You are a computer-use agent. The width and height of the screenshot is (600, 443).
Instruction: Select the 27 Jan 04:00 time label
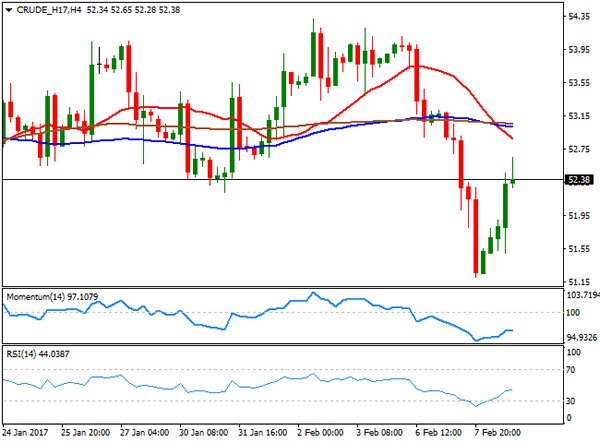(x=144, y=433)
